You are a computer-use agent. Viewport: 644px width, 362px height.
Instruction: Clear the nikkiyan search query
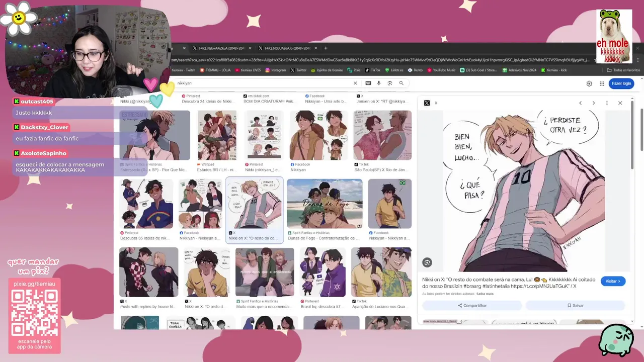click(355, 83)
